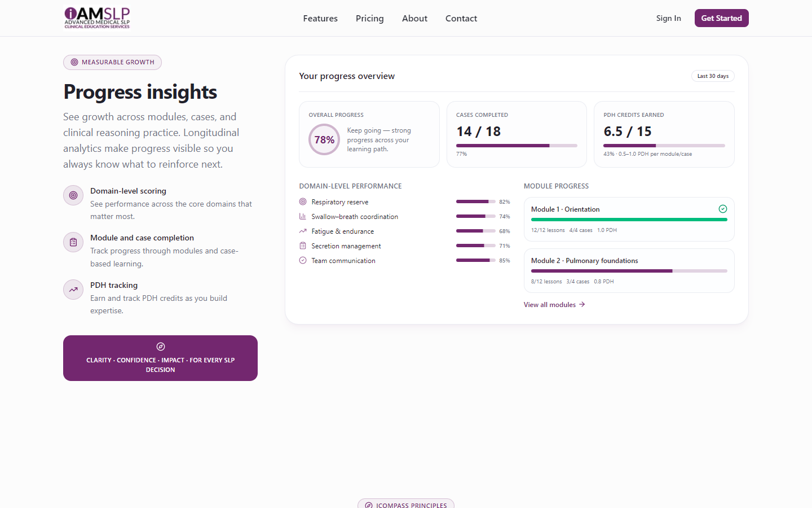The width and height of the screenshot is (812, 508).
Task: Go to the Pricing page
Action: click(370, 19)
